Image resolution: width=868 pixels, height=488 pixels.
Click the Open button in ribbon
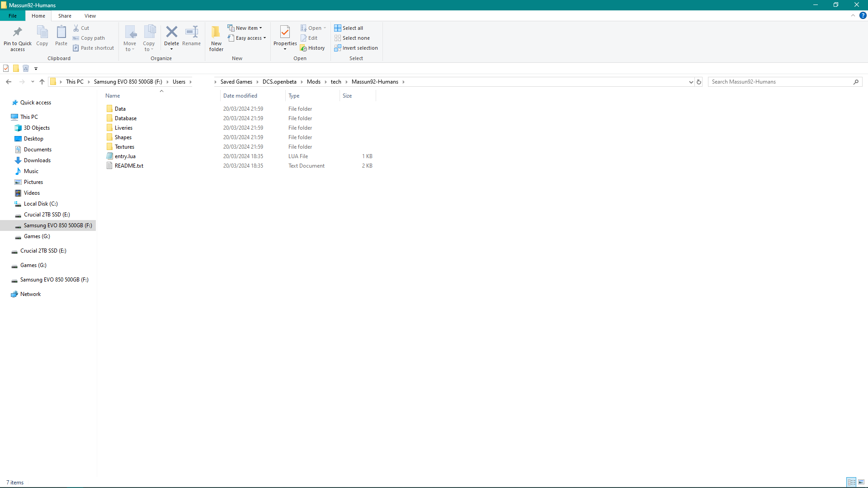pos(313,28)
